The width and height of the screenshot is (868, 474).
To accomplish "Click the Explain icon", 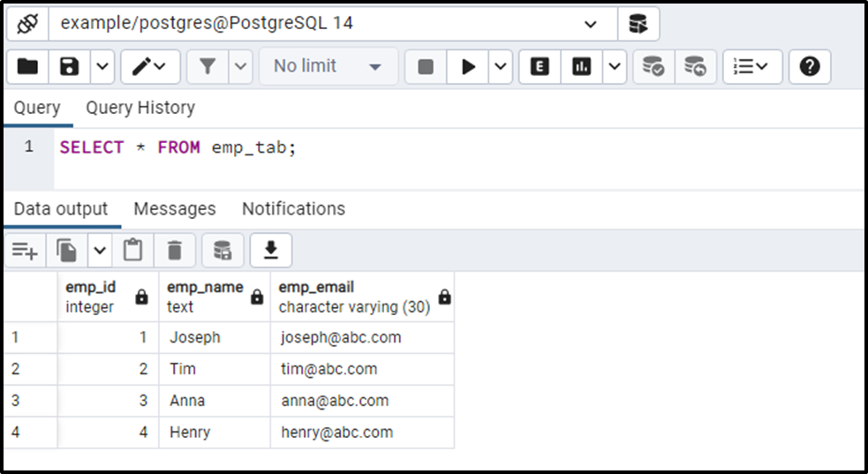I will 540,67.
